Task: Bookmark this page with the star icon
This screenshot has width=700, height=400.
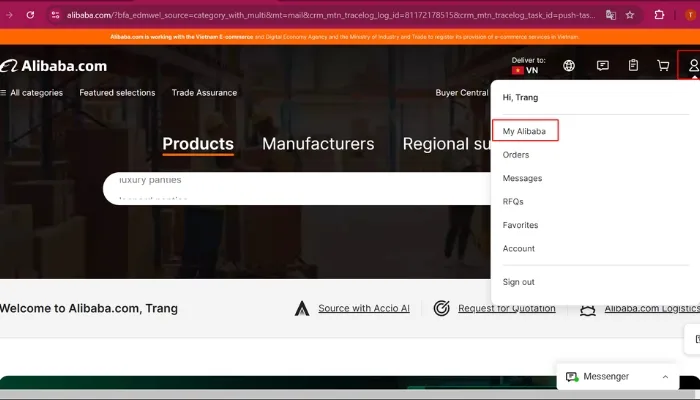Action: [630, 15]
